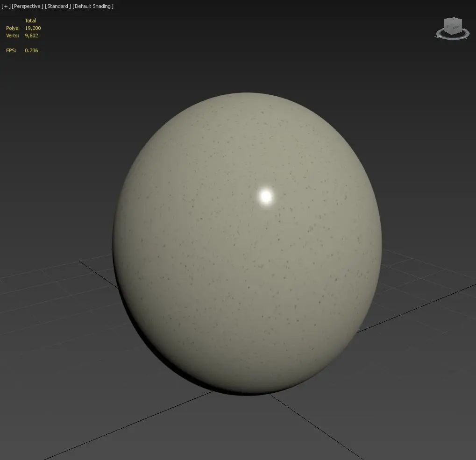
Task: Click the Polys: statistics label
Action: point(13,28)
